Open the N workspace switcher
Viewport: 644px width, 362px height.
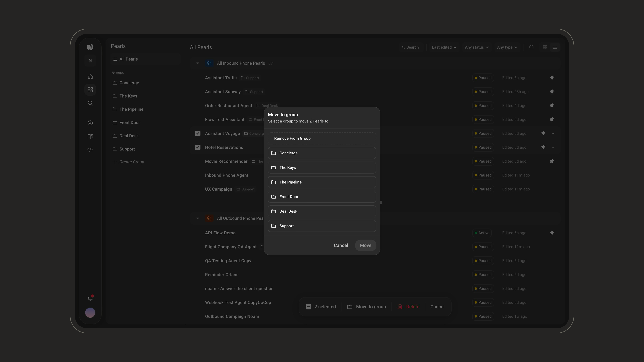(90, 60)
